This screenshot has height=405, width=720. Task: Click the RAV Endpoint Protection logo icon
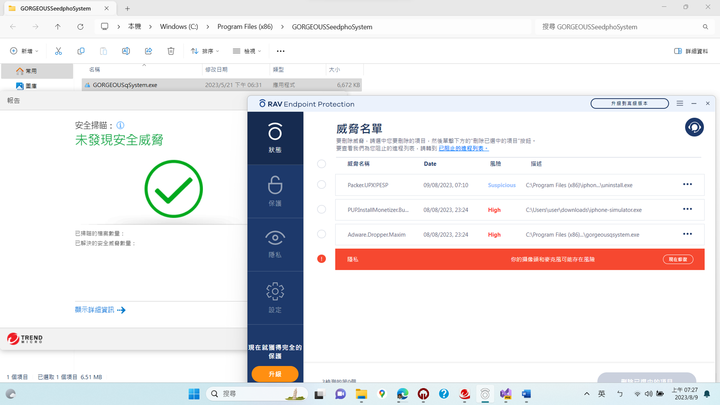tap(262, 103)
